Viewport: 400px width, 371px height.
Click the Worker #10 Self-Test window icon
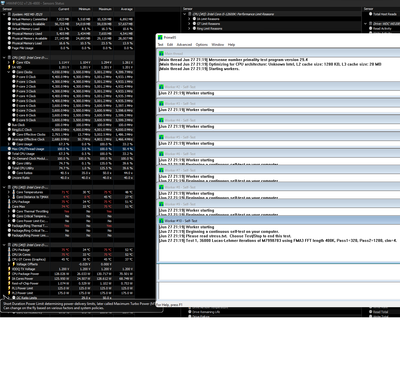tap(161, 221)
